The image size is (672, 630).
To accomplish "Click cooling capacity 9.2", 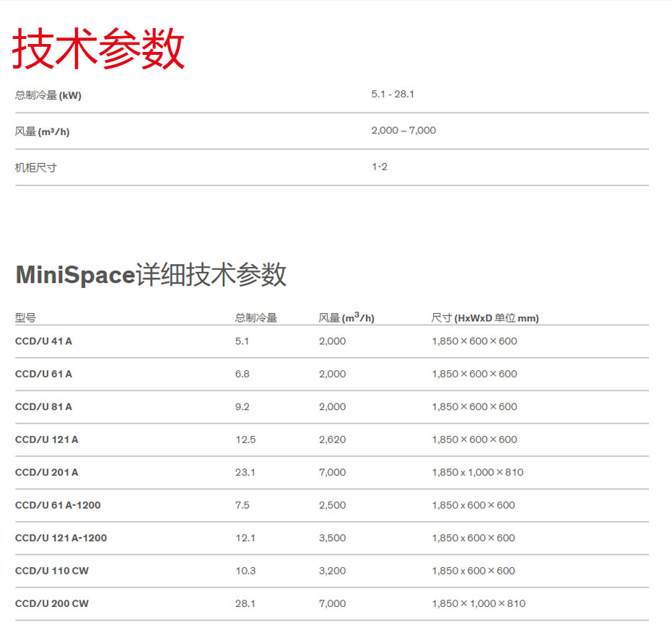I will 242,407.
